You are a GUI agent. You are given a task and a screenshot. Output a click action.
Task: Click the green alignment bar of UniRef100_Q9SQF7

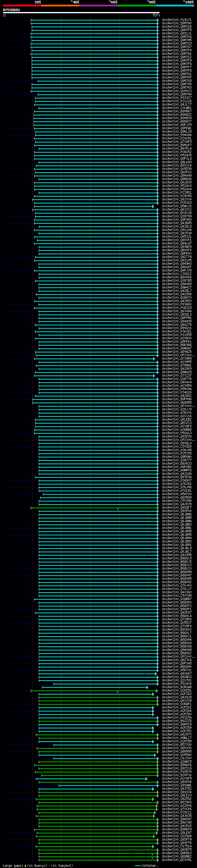pyautogui.click(x=94, y=507)
